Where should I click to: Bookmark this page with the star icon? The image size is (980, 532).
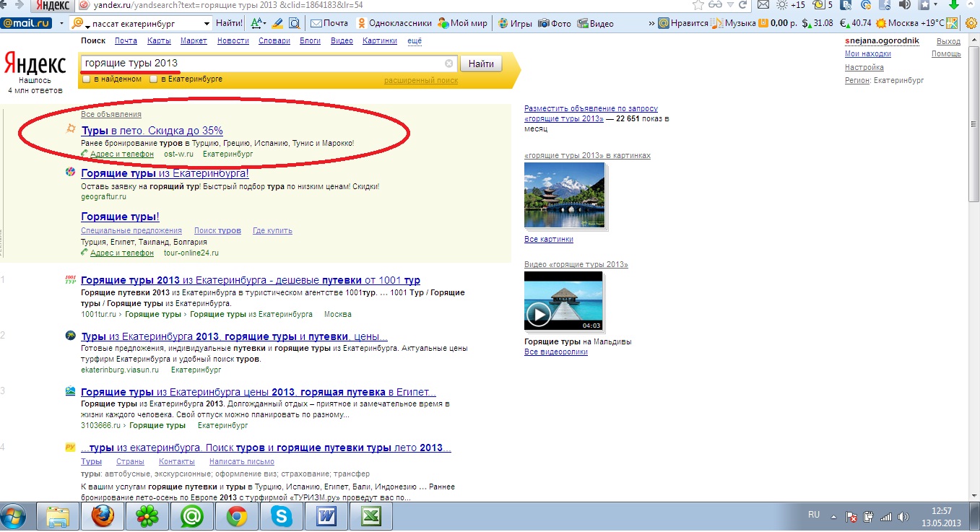698,4
